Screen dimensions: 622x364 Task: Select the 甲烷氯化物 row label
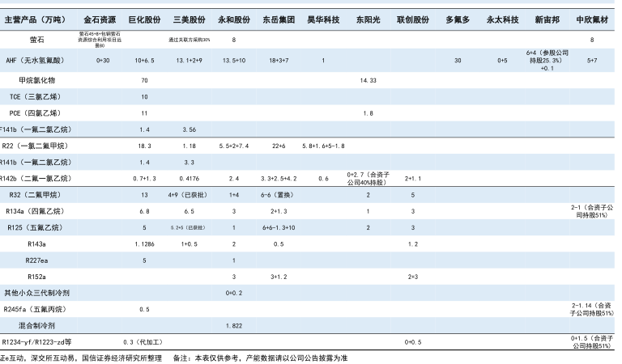point(37,81)
